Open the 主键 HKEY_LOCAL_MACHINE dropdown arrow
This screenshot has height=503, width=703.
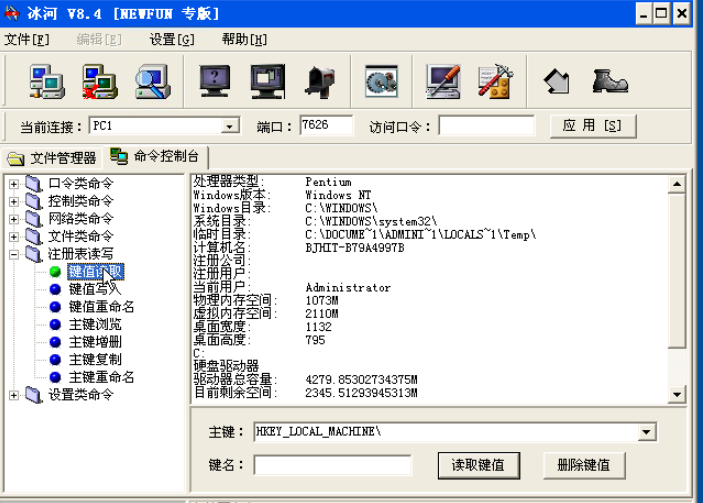coord(646,432)
